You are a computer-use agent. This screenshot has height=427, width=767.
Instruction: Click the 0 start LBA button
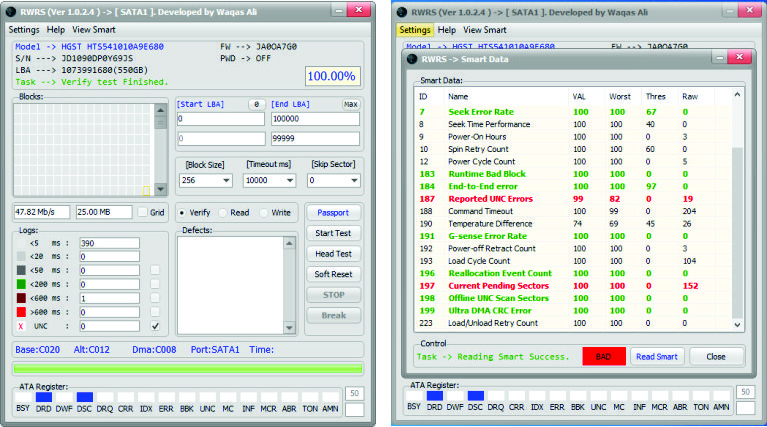[257, 104]
